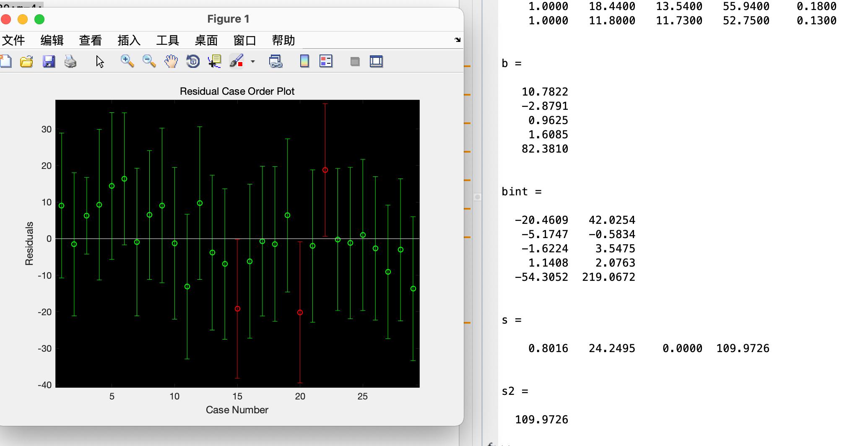Open the 桌面 menu
This screenshot has width=868, height=446.
click(206, 40)
